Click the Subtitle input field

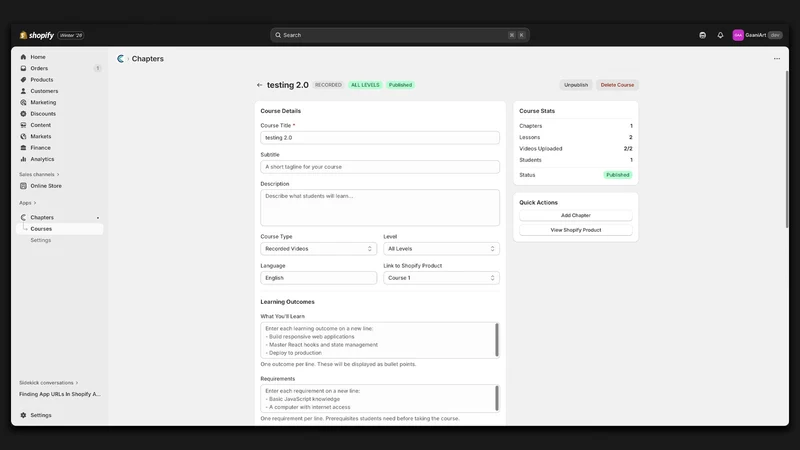380,167
